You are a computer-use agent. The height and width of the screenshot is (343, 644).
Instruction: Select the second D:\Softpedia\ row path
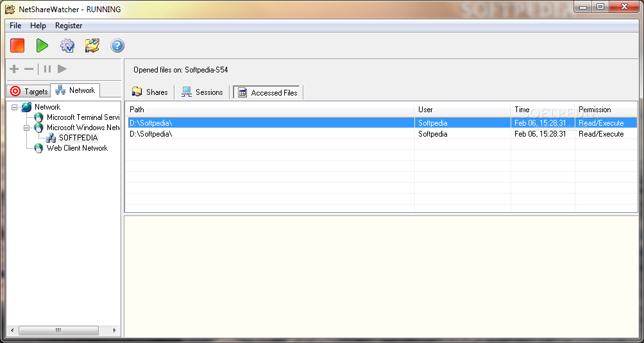(x=151, y=134)
